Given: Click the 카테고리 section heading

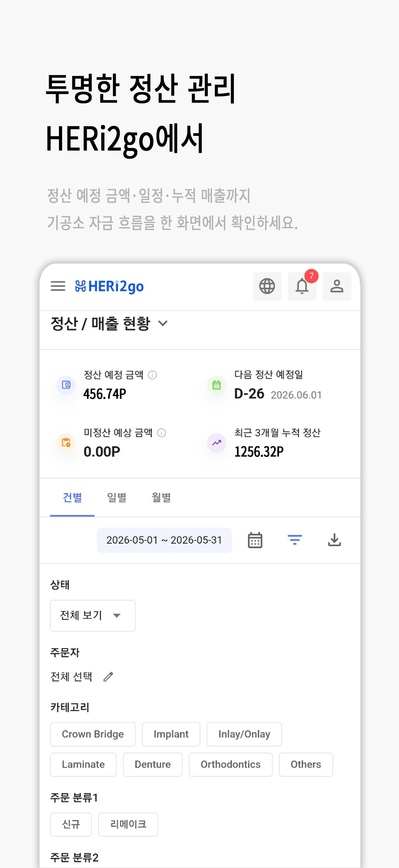Looking at the screenshot, I should pyautogui.click(x=70, y=707).
